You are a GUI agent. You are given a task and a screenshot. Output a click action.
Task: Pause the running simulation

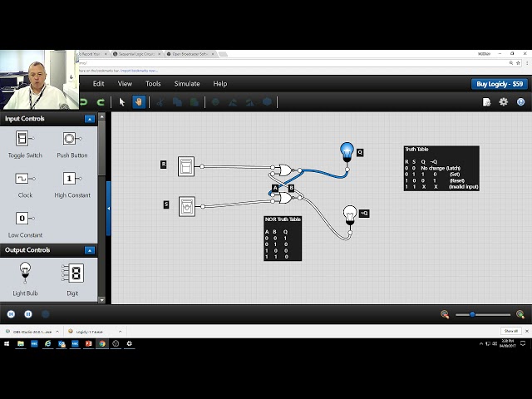click(28, 314)
